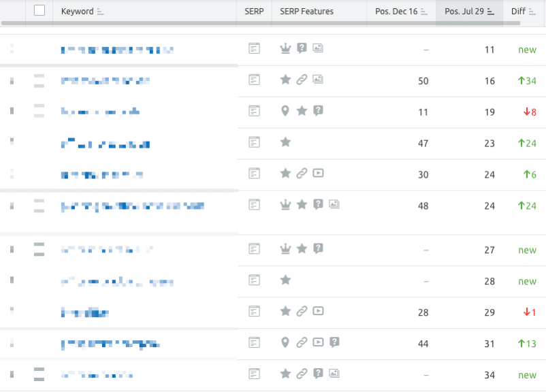
Task: Click the red ↓1 diff value
Action: tap(530, 312)
